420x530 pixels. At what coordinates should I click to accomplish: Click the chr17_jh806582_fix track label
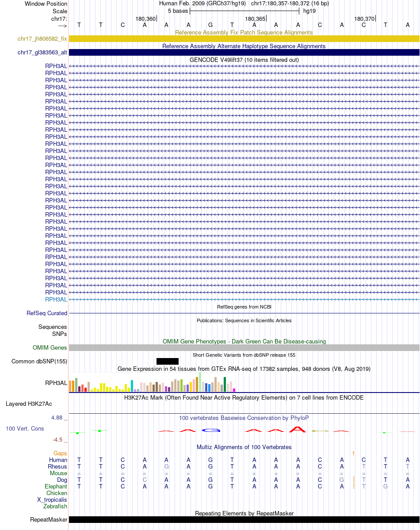click(x=42, y=39)
